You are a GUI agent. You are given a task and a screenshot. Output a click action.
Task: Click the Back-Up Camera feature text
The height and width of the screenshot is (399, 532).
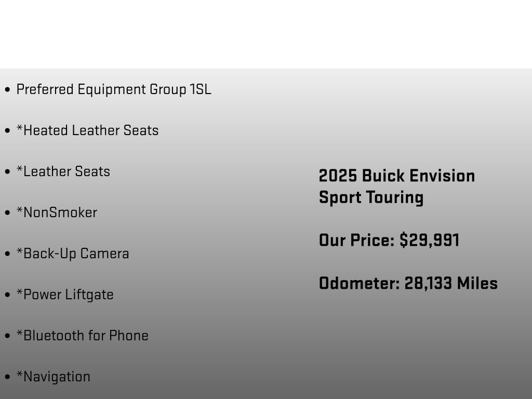pos(73,254)
